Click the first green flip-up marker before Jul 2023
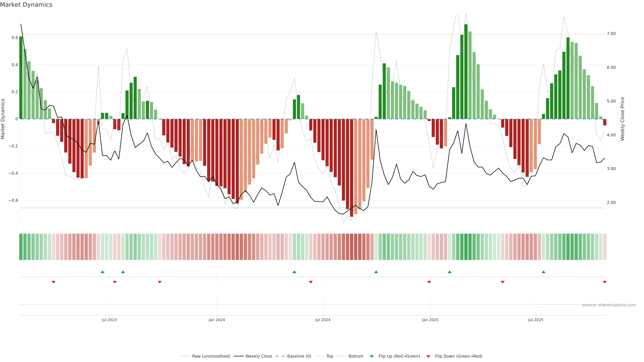 pyautogui.click(x=102, y=272)
